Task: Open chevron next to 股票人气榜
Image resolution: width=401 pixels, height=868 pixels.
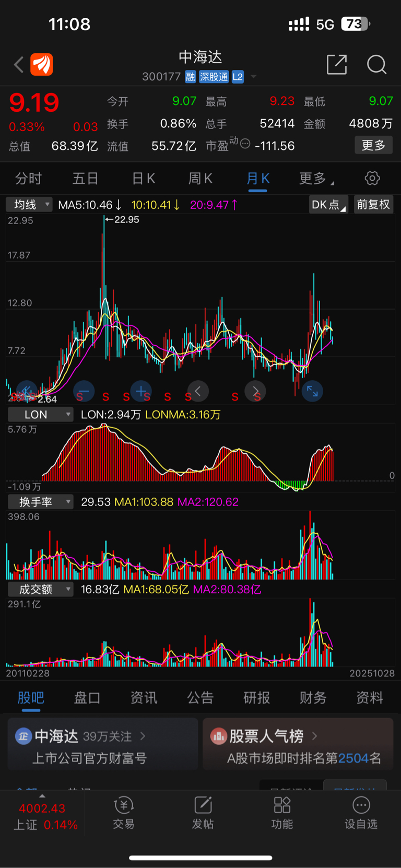Action: [314, 736]
